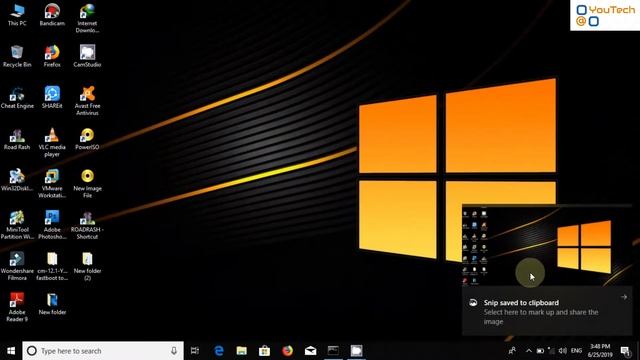Viewport: 640px width, 360px height.
Task: Open the Windows Start menu
Action: (x=11, y=351)
